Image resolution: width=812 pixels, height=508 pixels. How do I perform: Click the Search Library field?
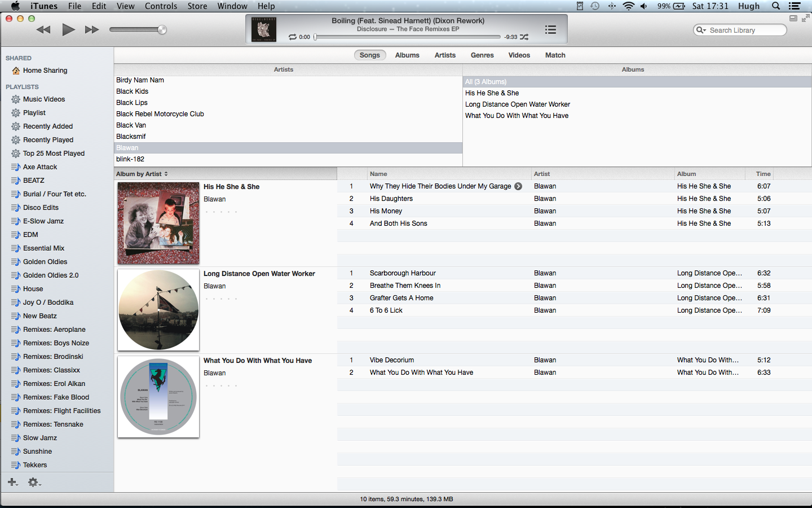click(740, 30)
